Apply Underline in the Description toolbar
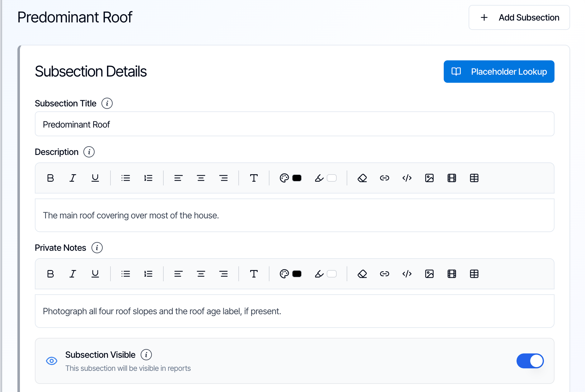Image resolution: width=585 pixels, height=392 pixels. 95,178
